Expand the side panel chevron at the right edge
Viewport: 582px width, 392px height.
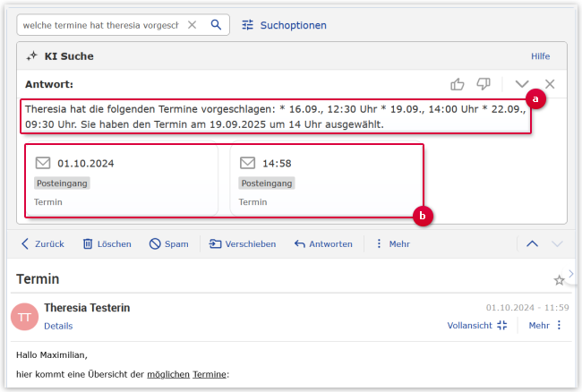(571, 274)
